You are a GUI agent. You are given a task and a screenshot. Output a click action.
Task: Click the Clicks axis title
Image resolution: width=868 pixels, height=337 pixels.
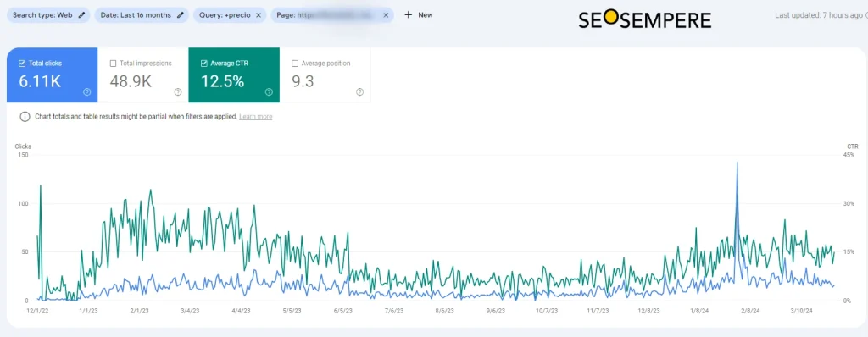pos(23,146)
